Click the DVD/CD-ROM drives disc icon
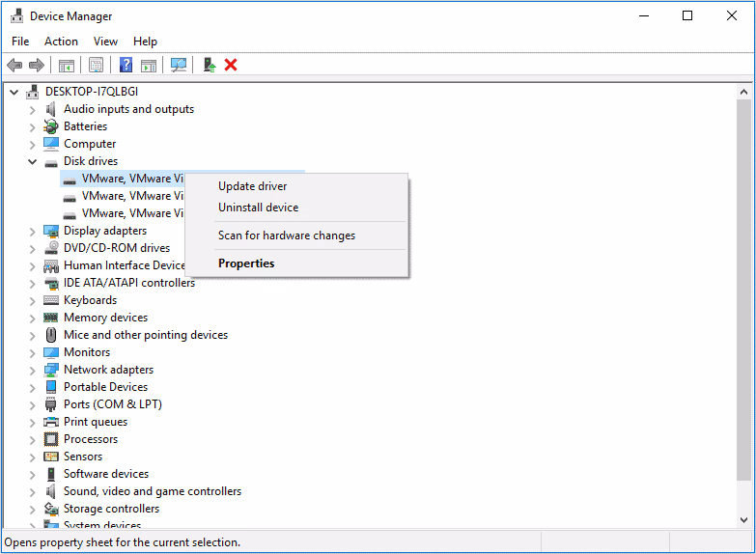The height and width of the screenshot is (554, 756). pyautogui.click(x=51, y=248)
